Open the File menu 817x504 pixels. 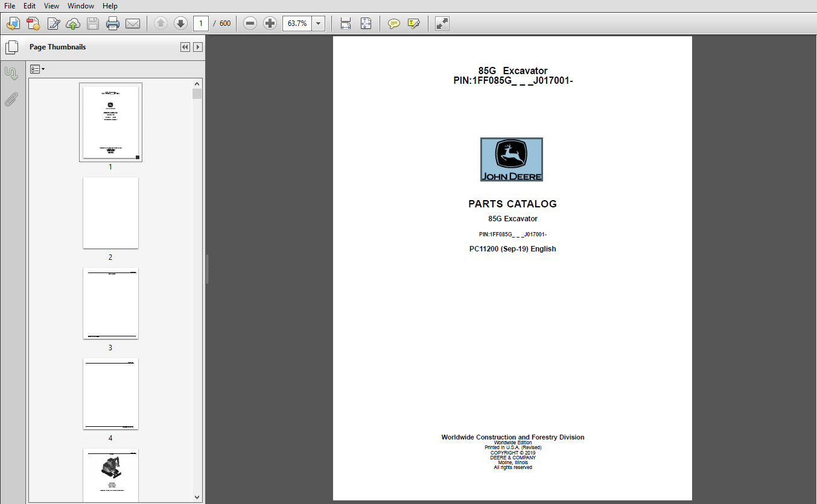point(10,5)
